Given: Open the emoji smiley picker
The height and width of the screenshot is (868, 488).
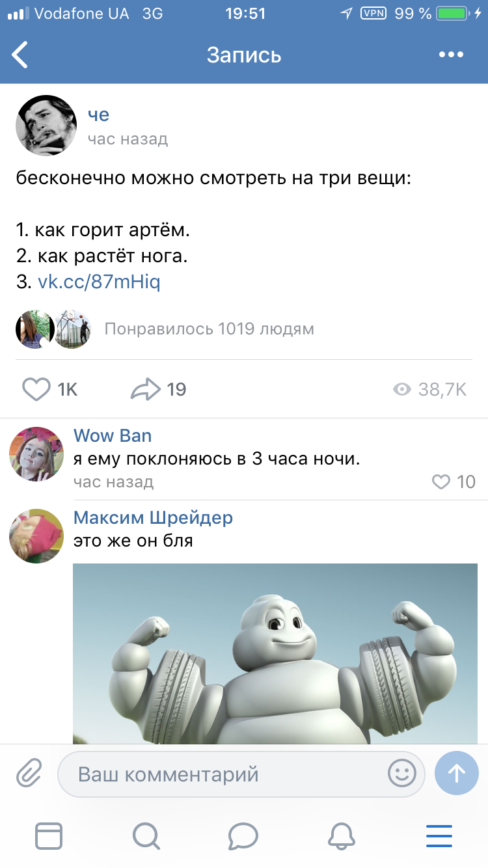Looking at the screenshot, I should [x=401, y=774].
